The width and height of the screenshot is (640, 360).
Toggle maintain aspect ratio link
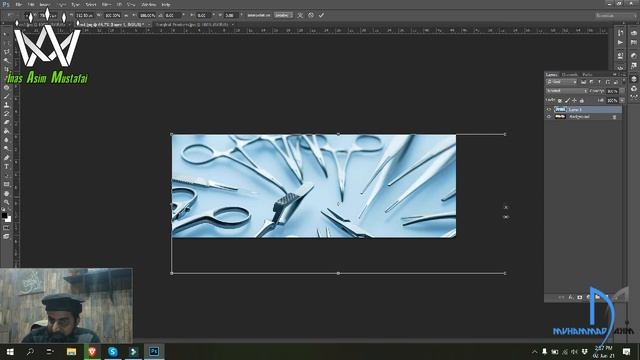(x=126, y=16)
